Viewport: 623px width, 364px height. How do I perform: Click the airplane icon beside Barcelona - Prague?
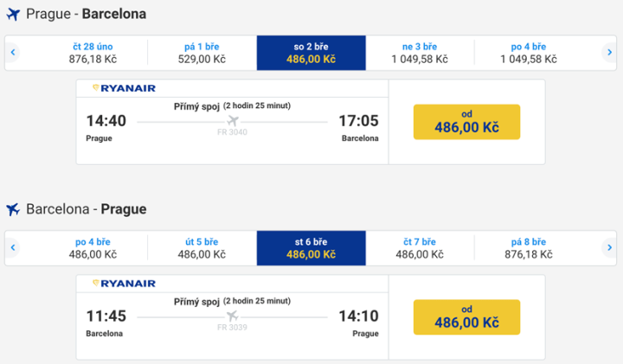pos(12,210)
